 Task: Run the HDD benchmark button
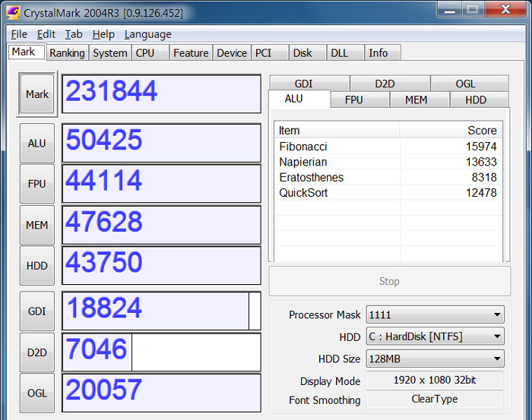pyautogui.click(x=37, y=266)
